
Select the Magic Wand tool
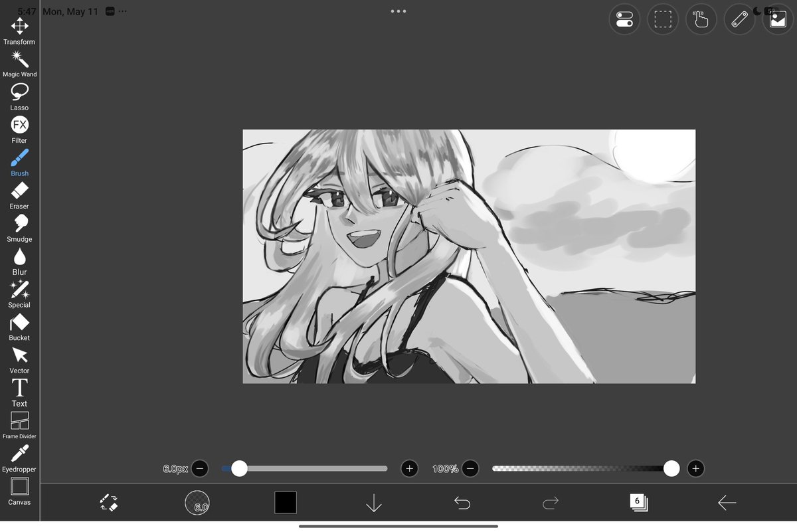[19, 64]
